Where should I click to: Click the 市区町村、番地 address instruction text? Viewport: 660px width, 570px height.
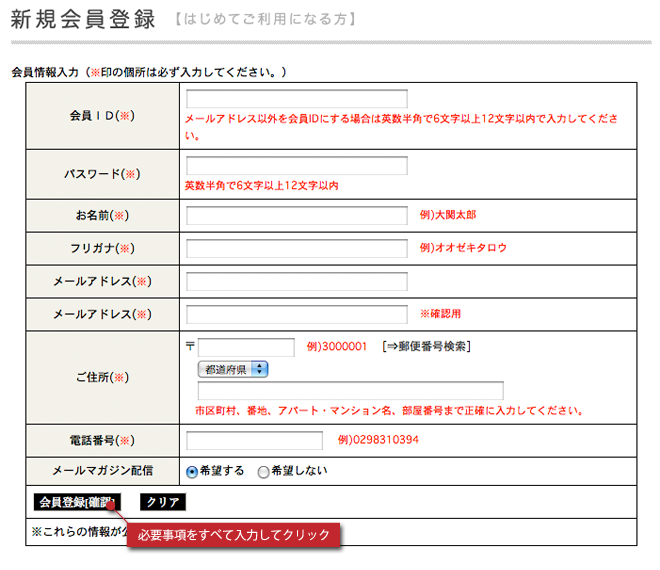pos(389,410)
